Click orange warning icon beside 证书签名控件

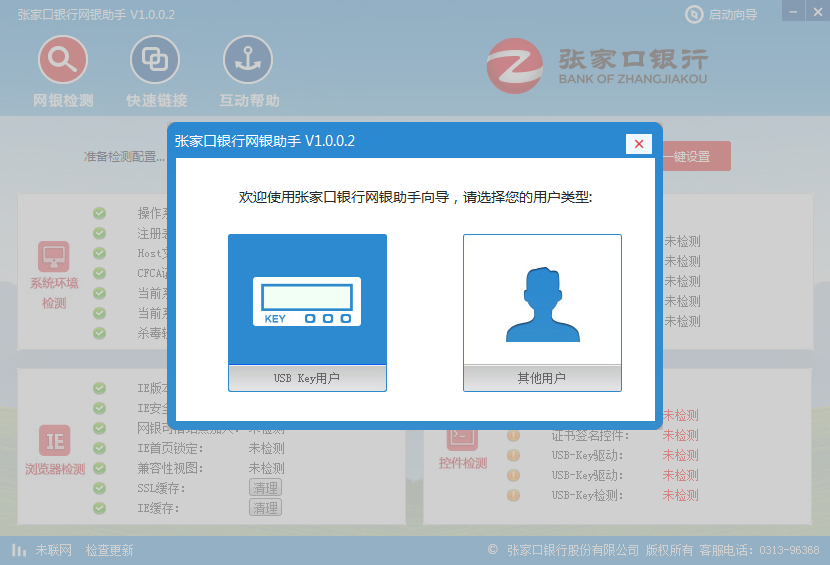[x=513, y=435]
